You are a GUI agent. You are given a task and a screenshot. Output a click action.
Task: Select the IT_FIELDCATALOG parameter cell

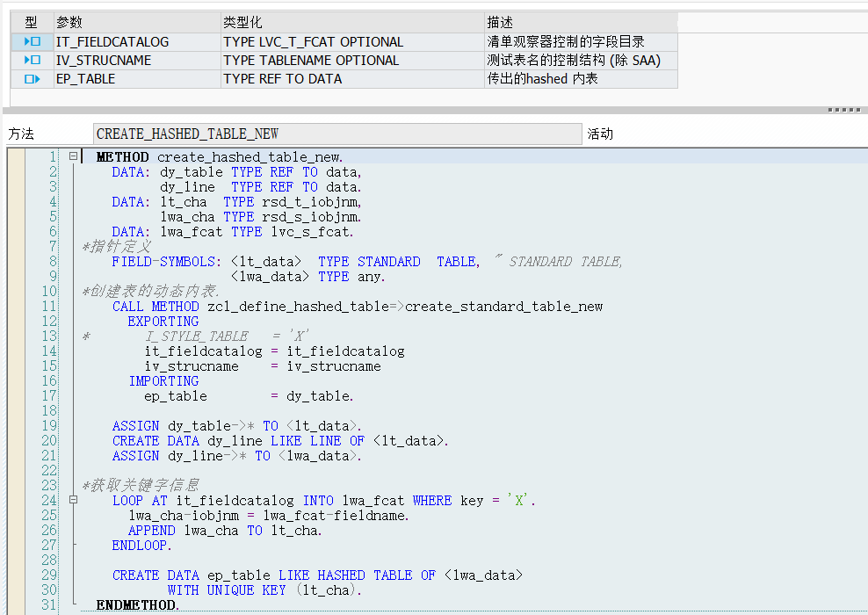pos(137,41)
